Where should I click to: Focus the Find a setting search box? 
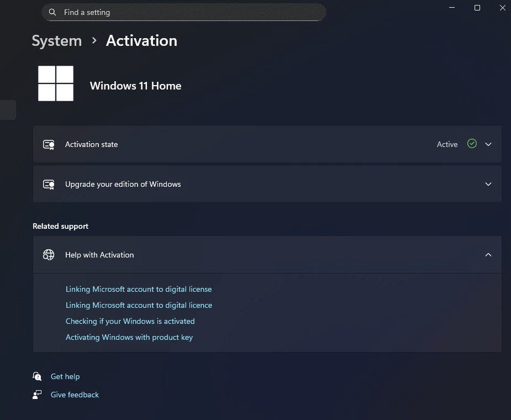tap(184, 12)
